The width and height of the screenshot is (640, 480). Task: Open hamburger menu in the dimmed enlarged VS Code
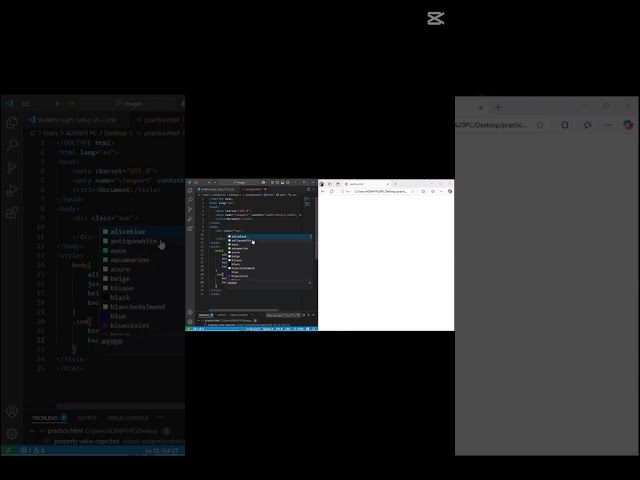[26, 104]
